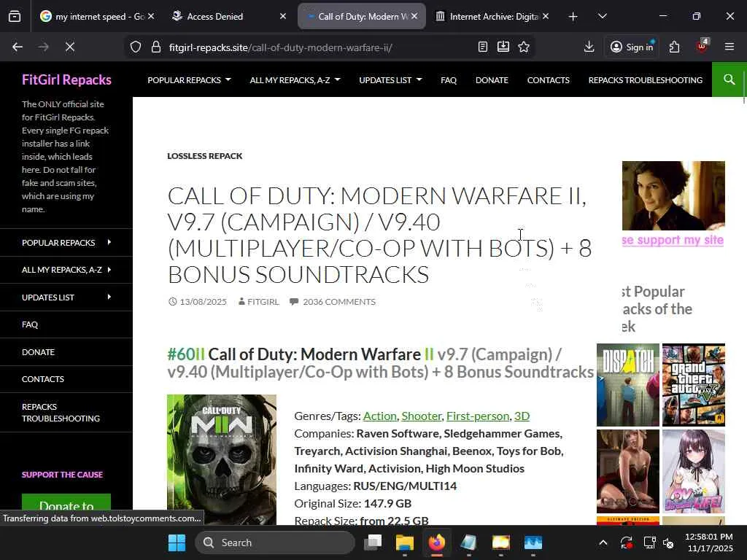Switch to Internet Archive tab
This screenshot has width=747, height=560.
point(492,17)
